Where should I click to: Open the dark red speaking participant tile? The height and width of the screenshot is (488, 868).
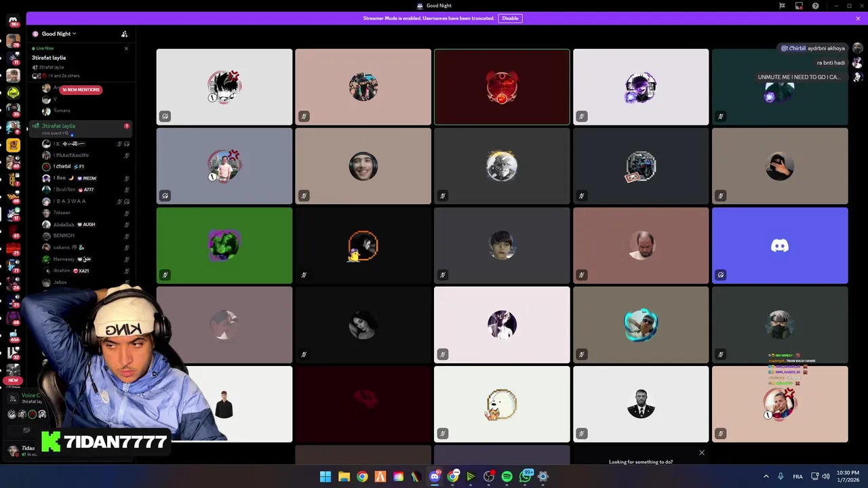click(502, 87)
